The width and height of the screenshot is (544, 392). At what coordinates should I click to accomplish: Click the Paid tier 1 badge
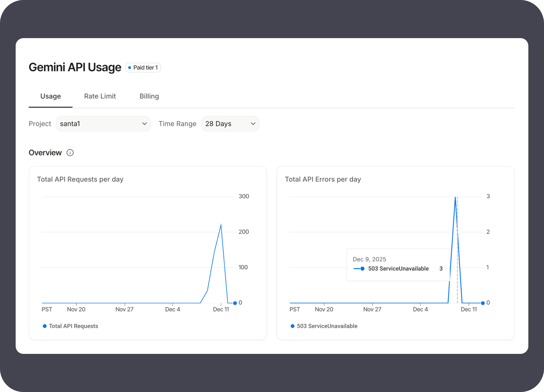tap(143, 67)
